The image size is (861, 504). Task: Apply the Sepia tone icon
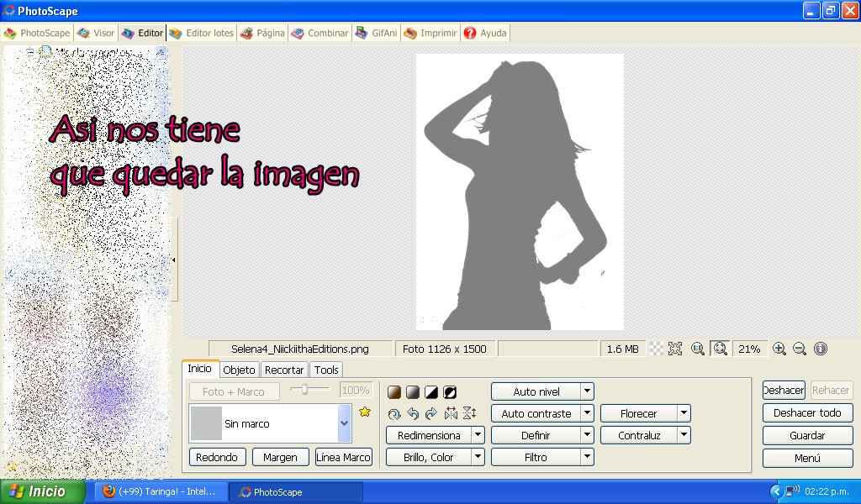[394, 392]
